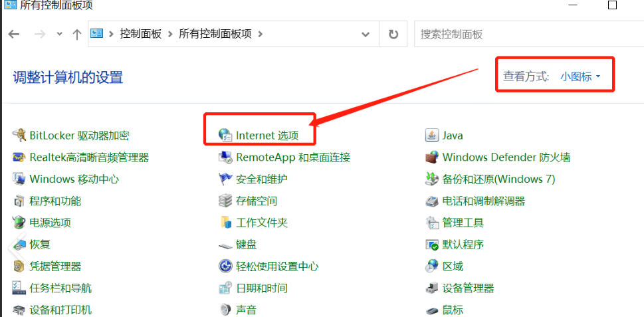The height and width of the screenshot is (317, 644).
Task: Open the Internet 选项 link text
Action: point(267,136)
